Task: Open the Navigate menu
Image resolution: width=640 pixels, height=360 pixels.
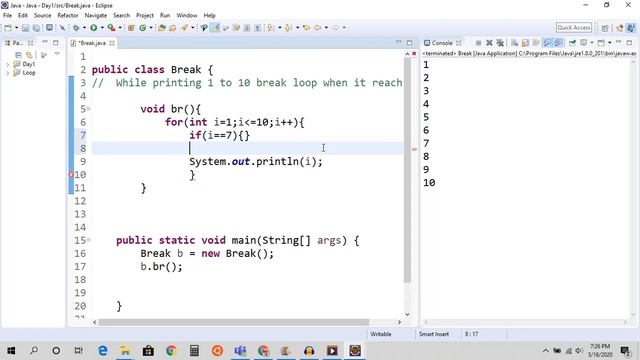Action: pyautogui.click(x=96, y=16)
